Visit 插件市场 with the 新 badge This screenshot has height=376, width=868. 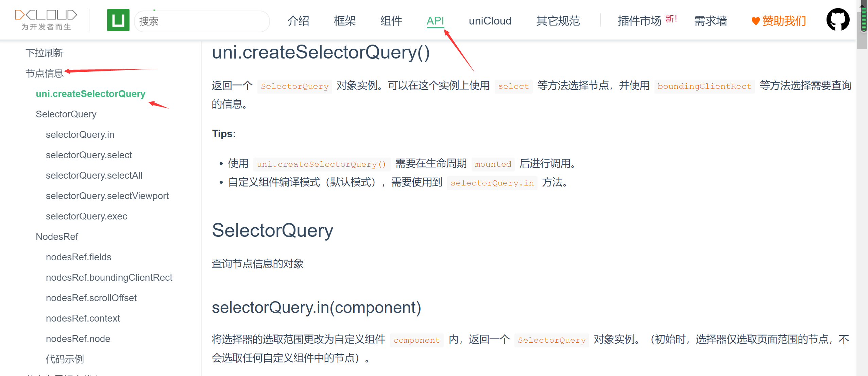click(639, 21)
